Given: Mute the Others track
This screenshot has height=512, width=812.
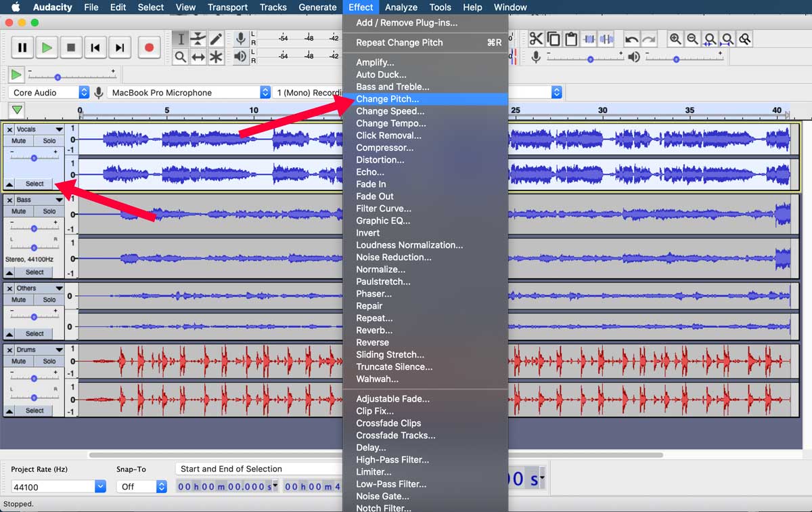Looking at the screenshot, I should tap(19, 299).
